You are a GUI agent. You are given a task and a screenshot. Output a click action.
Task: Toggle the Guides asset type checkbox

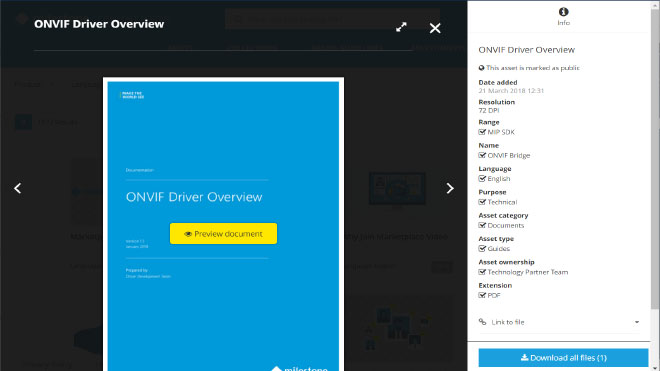click(x=482, y=248)
